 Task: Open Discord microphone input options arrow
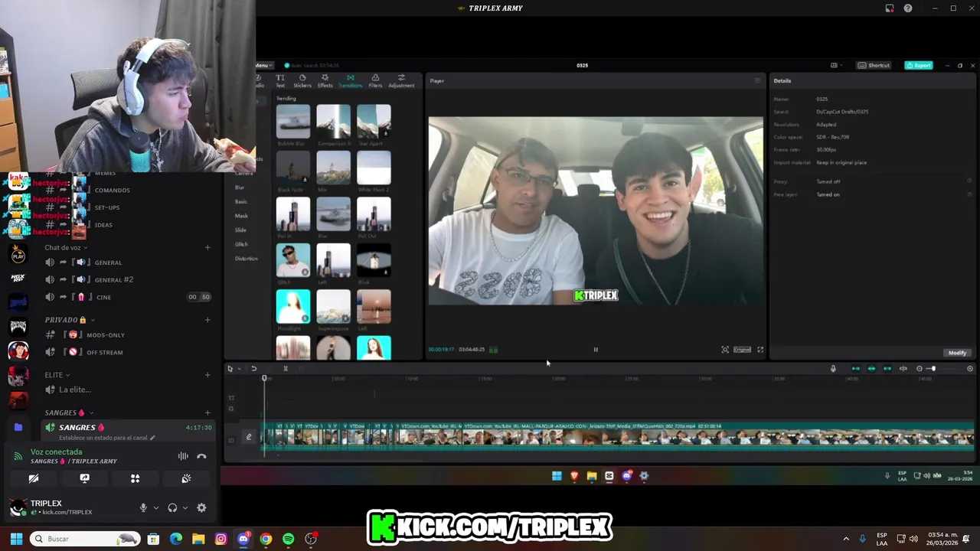tap(155, 507)
